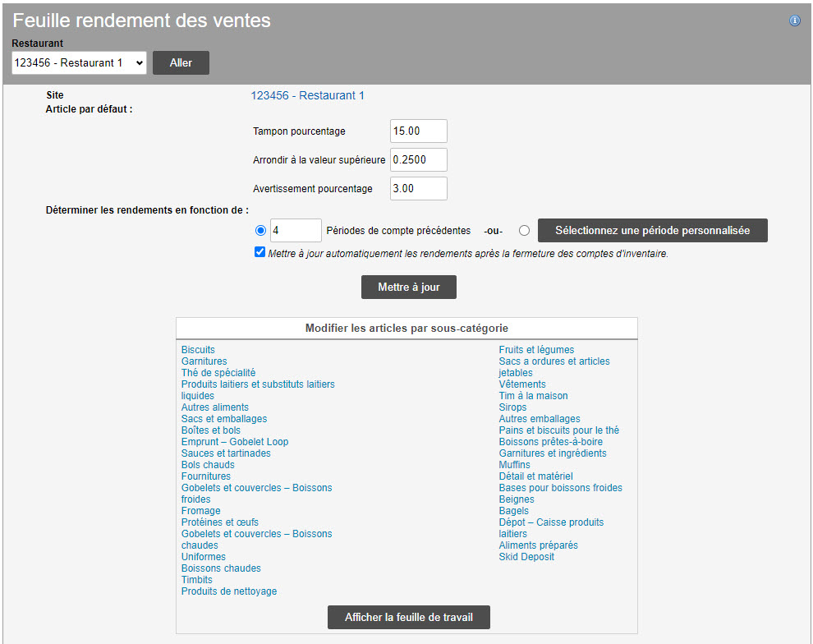Click the Tampon pourcentage input field
Viewport: 813px width, 644px height.
(419, 131)
